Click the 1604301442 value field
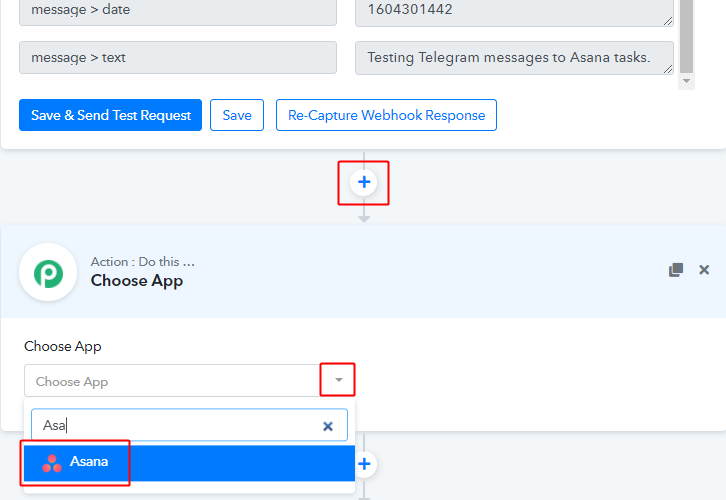726x500 pixels. click(514, 11)
